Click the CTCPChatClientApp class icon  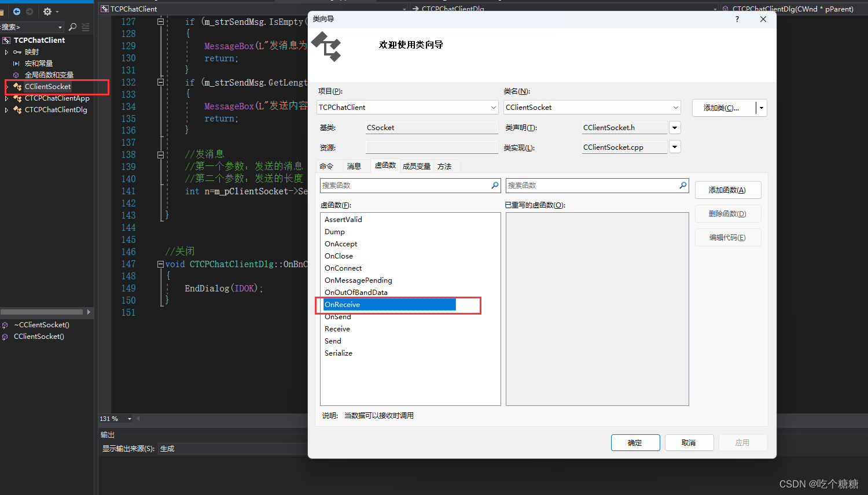tap(17, 98)
